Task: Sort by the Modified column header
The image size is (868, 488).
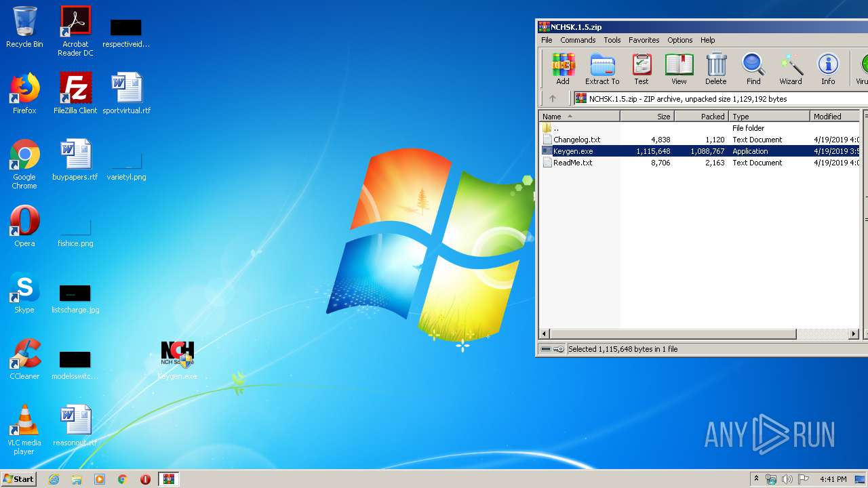Action: (x=835, y=117)
